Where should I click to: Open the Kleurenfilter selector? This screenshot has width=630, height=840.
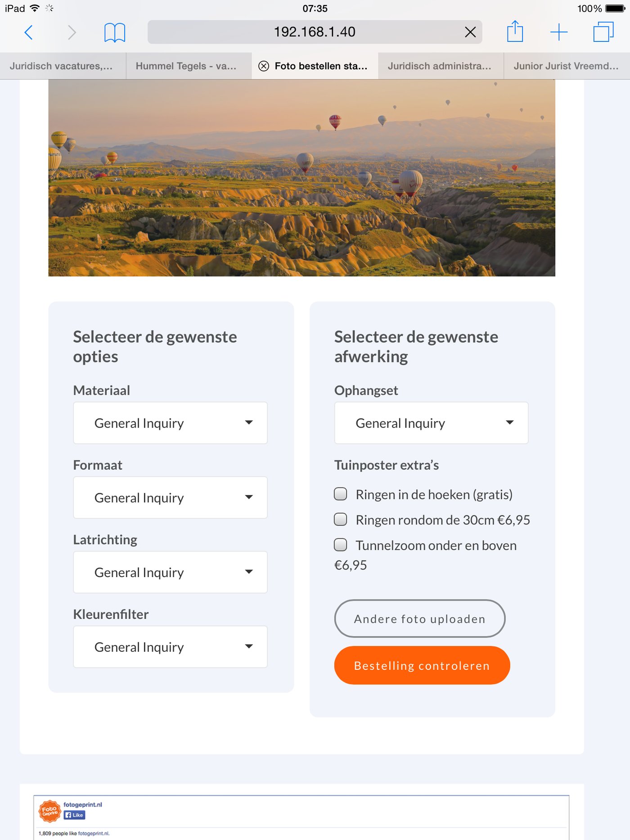click(170, 647)
